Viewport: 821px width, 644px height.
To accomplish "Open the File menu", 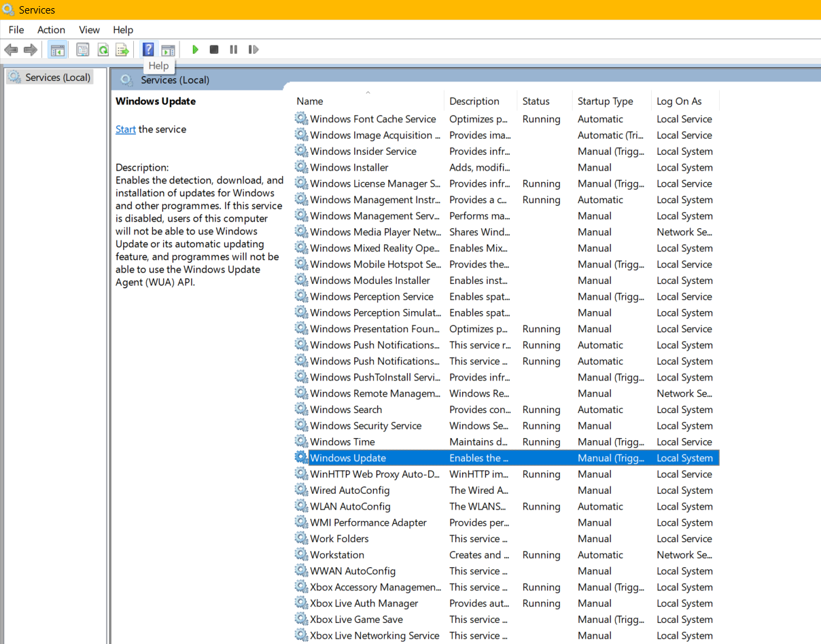I will click(x=16, y=30).
